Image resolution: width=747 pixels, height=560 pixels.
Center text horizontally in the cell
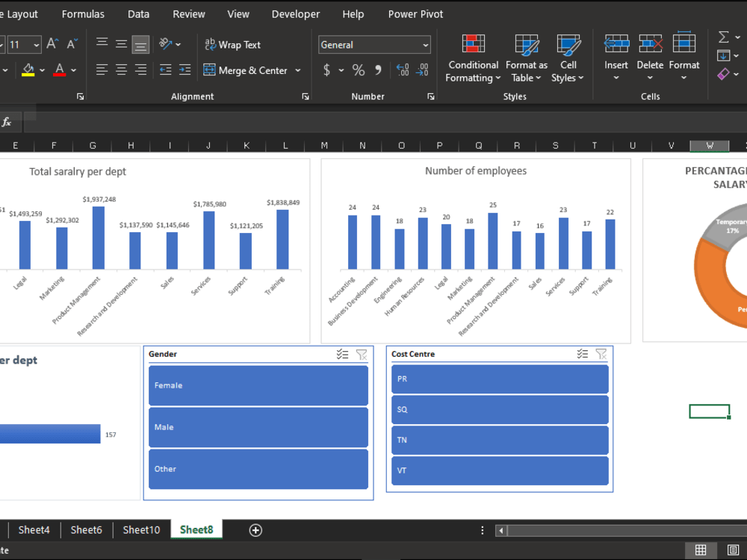point(122,70)
